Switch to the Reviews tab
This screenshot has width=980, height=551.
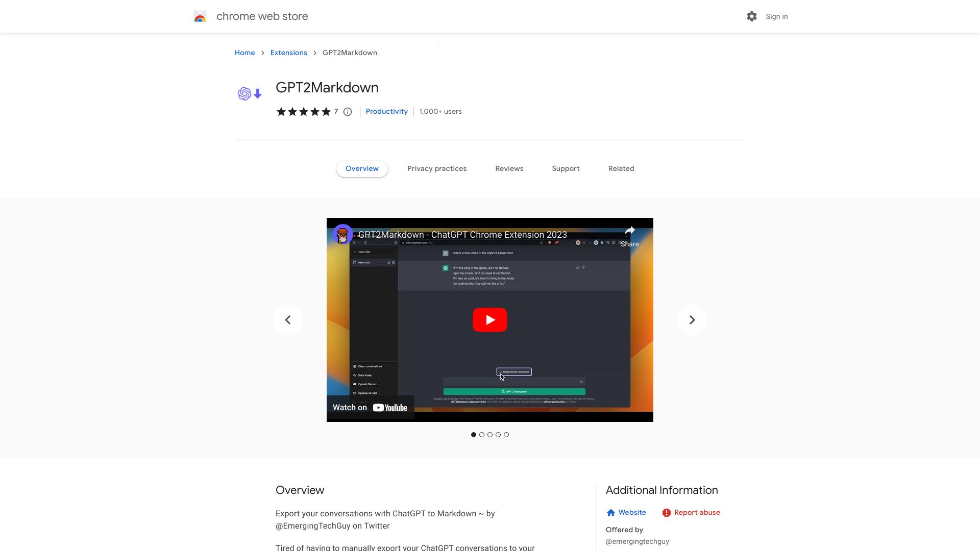(509, 168)
